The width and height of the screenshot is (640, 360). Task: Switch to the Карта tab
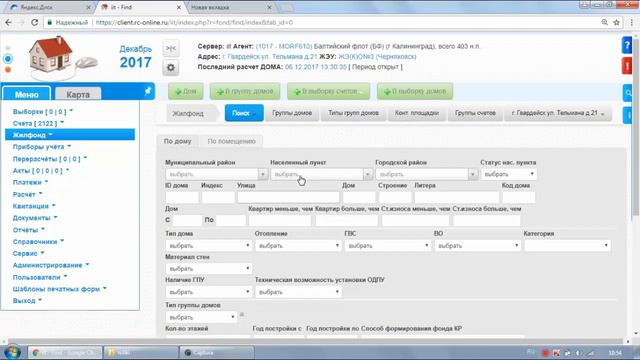pos(78,94)
